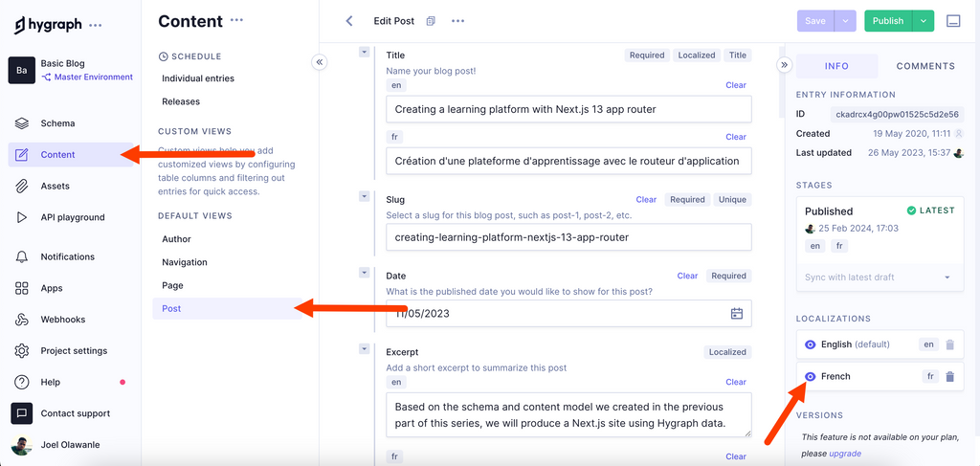
Task: Edit the English excerpt text area
Action: 568,414
